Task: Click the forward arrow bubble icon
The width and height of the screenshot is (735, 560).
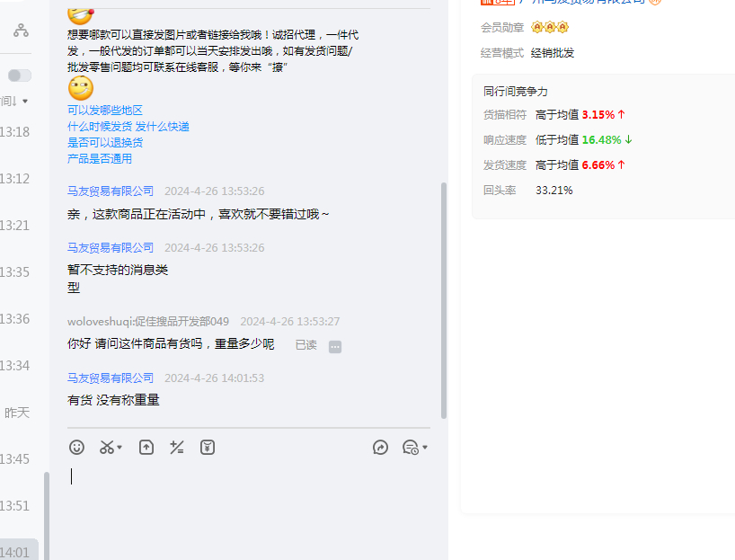Action: (x=380, y=447)
